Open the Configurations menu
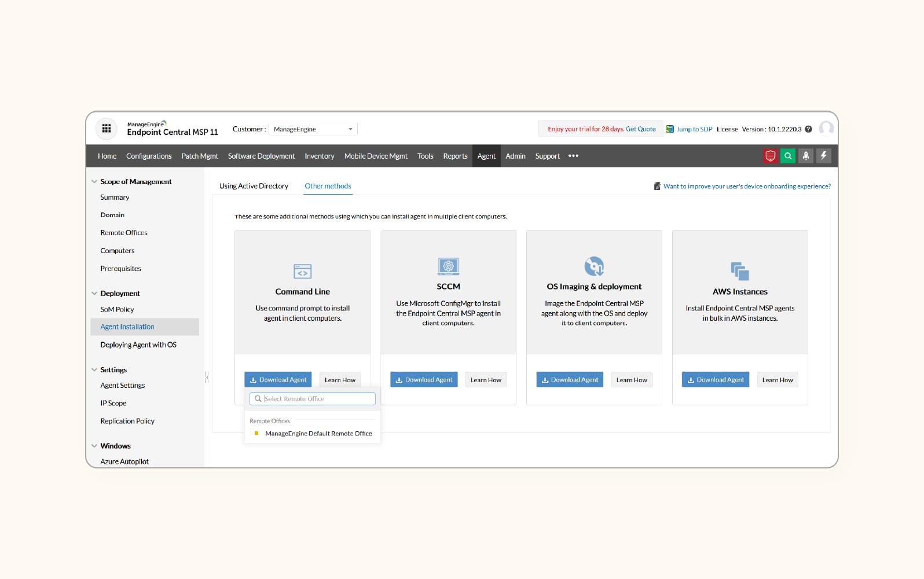The height and width of the screenshot is (579, 924). [x=149, y=156]
